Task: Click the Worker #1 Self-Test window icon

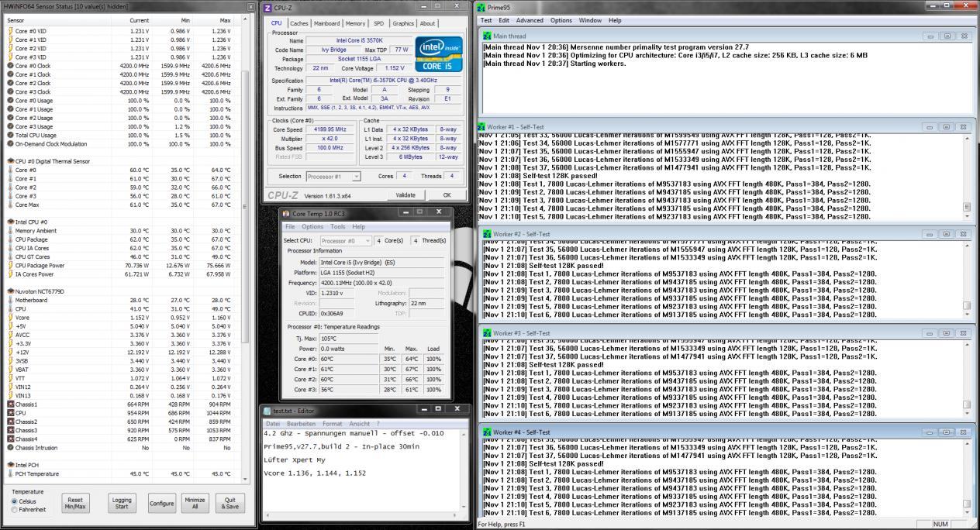Action: pyautogui.click(x=481, y=127)
